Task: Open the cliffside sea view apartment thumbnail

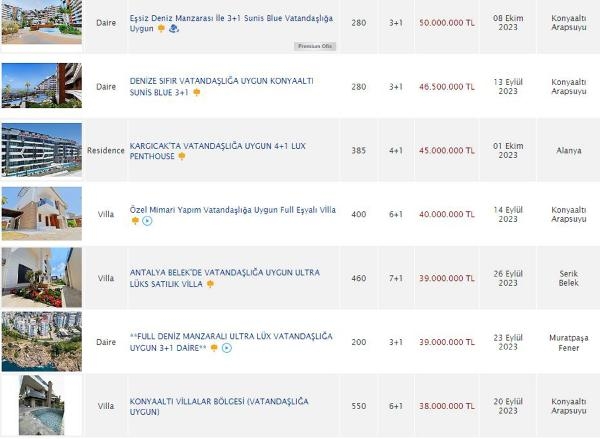Action: coord(42,341)
